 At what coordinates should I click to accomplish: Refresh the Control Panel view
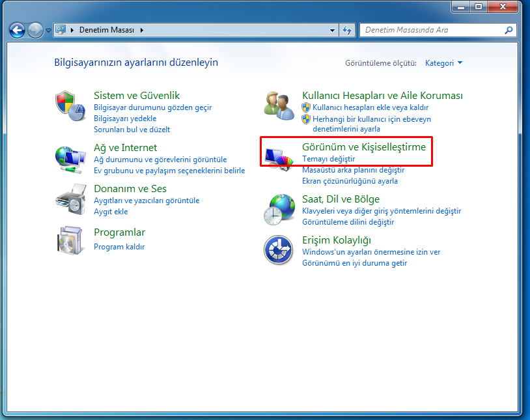click(x=347, y=30)
